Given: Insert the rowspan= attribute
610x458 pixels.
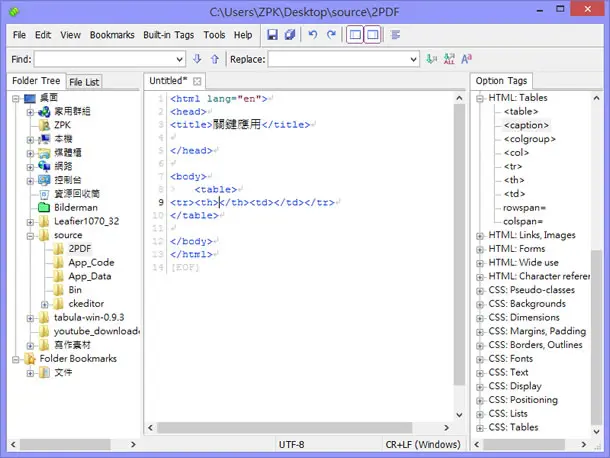Looking at the screenshot, I should click(524, 208).
